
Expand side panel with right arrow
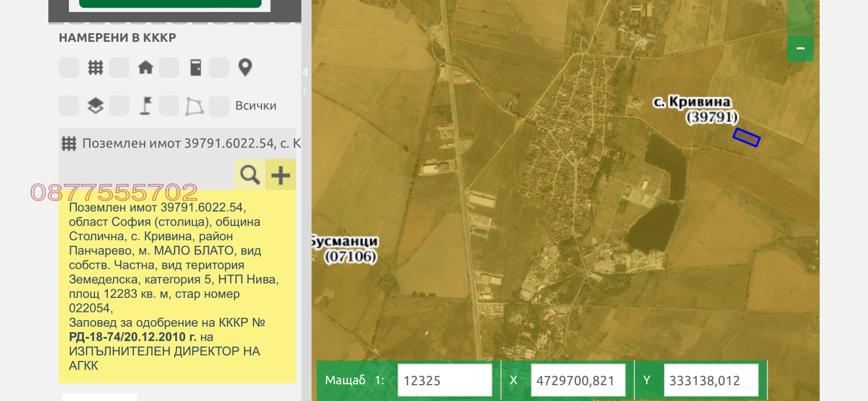coord(305,91)
